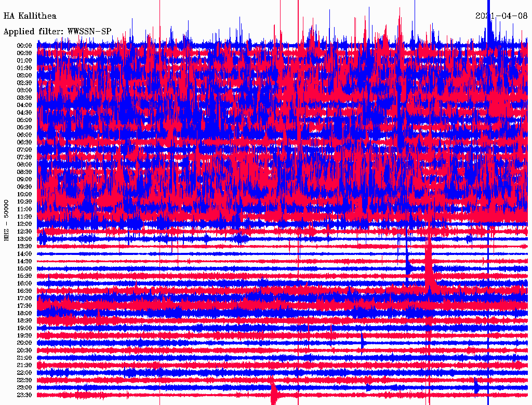The width and height of the screenshot is (532, 405).
Task: Select the 07:30 time label
Action: click(x=24, y=157)
